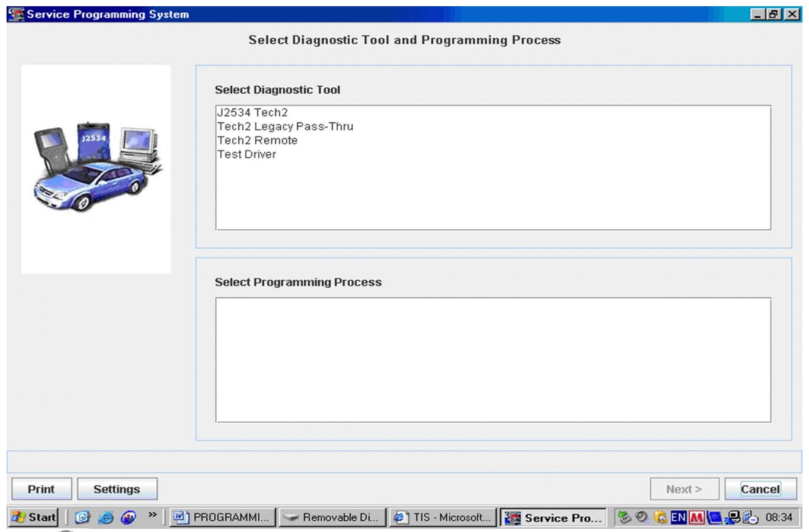Expand the quick launch overflow chevron

pyautogui.click(x=152, y=515)
